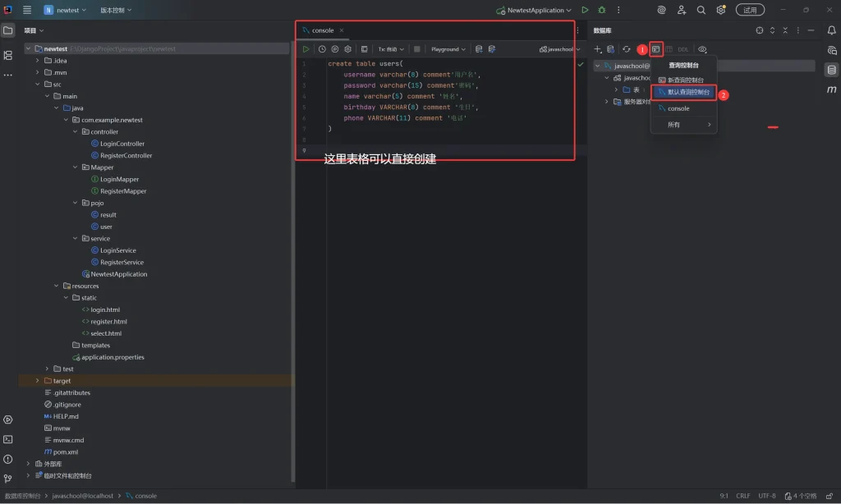Toggle in-editor results view icon
841x504 pixels.
point(364,49)
